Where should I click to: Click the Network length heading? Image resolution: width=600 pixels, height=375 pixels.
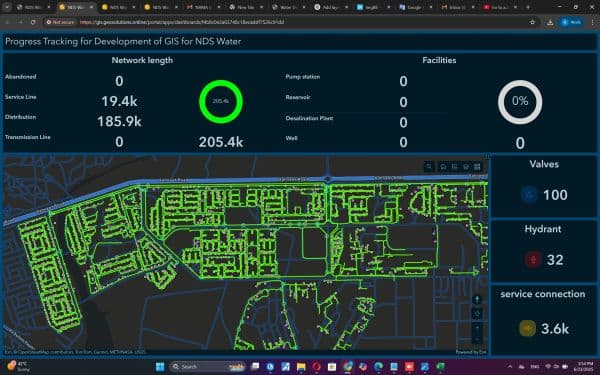coord(142,60)
